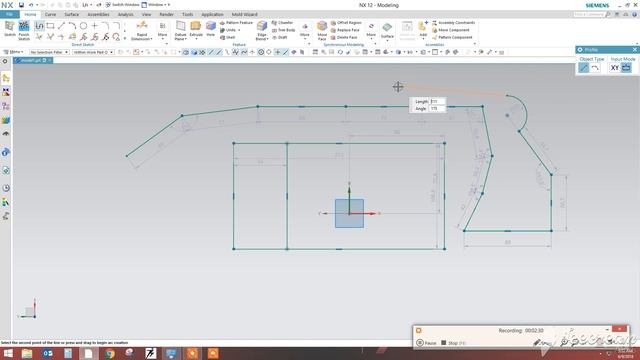Open Outlook from taskbar
The image size is (640, 360).
click(x=48, y=353)
